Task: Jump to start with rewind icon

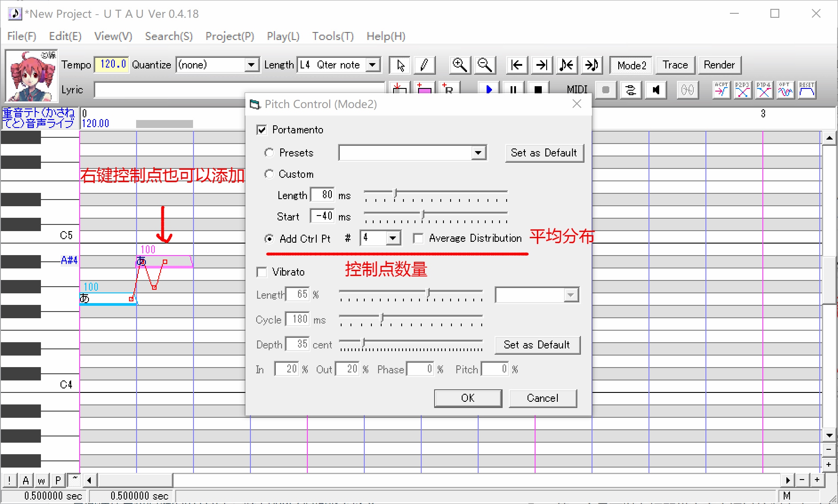Action: pos(517,65)
